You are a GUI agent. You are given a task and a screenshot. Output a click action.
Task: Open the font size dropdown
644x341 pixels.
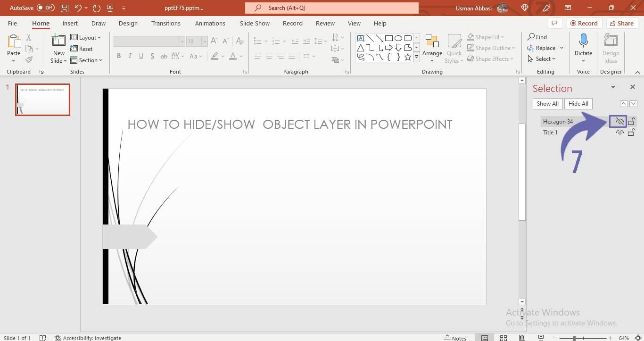(x=205, y=42)
